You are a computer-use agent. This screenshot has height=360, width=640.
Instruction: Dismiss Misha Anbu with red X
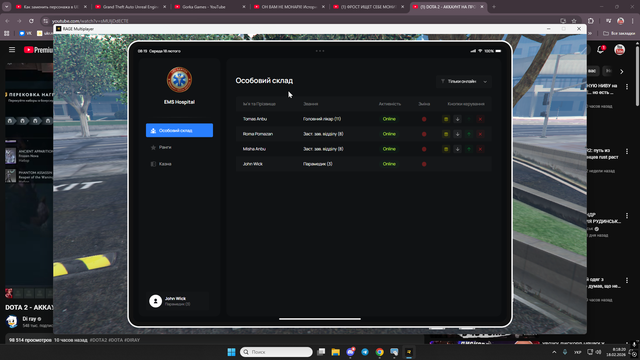tap(480, 149)
